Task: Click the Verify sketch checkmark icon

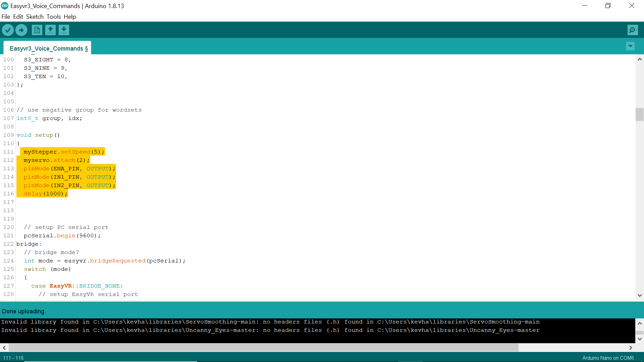Action: [x=8, y=30]
